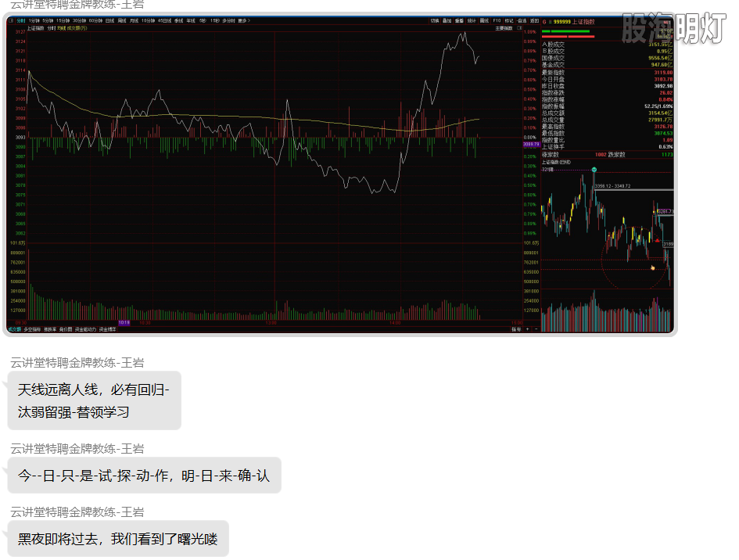Open the 45日线 period tab

(x=164, y=21)
